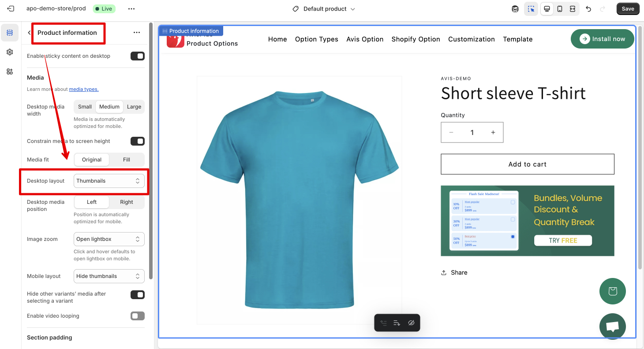Open Theme settings gear icon
Image resolution: width=644 pixels, height=349 pixels.
10,52
